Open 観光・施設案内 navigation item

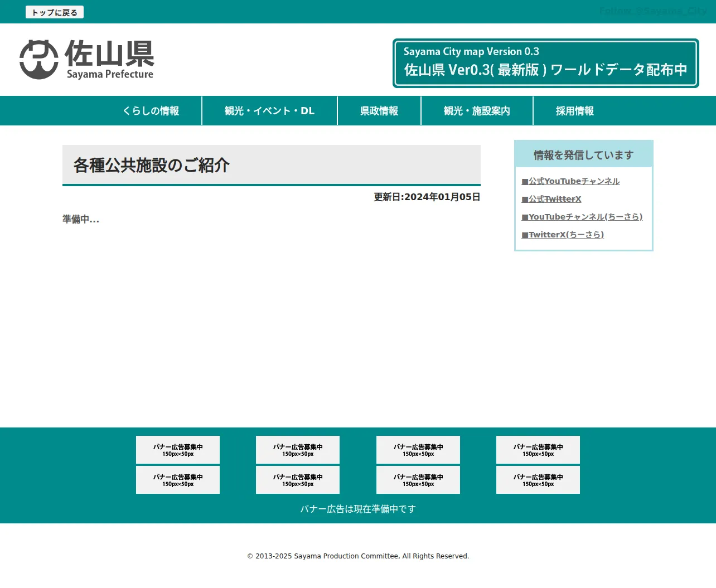pos(477,111)
